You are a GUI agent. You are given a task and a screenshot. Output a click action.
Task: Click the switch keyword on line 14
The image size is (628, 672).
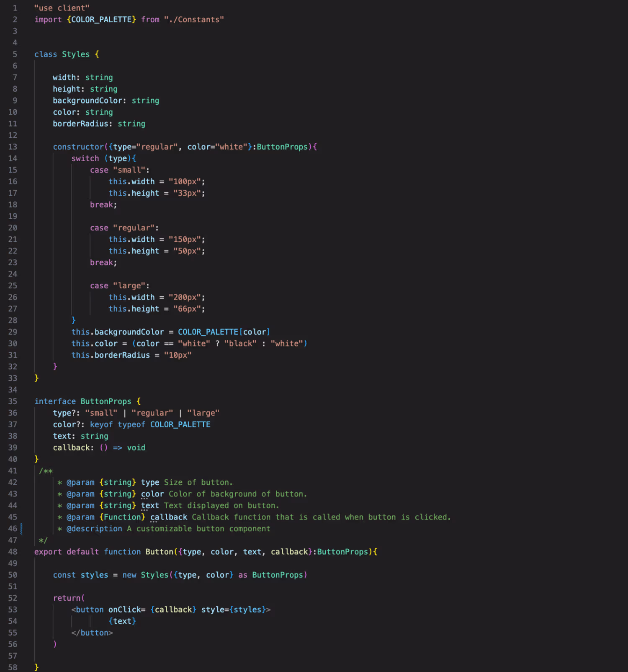pos(85,158)
